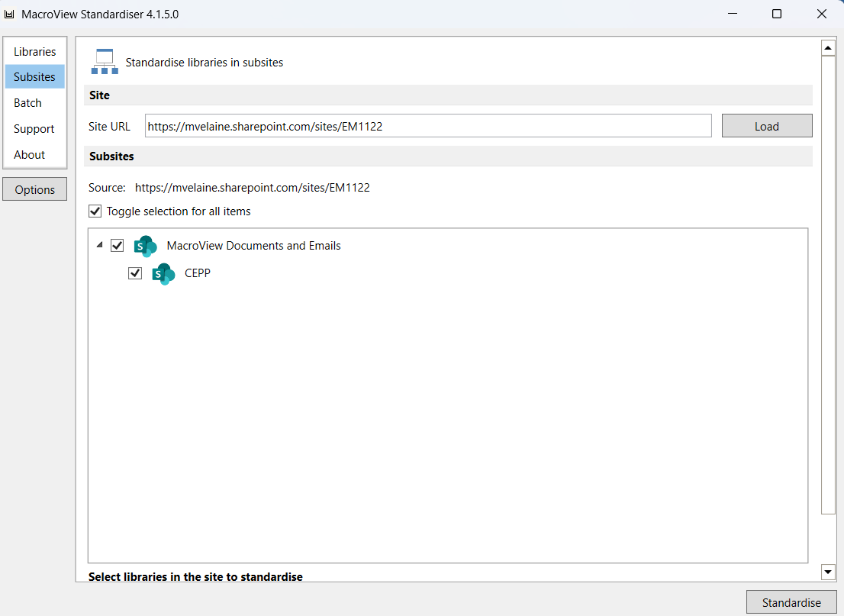Switch to the Batch tab
This screenshot has height=616, width=844.
pos(35,103)
